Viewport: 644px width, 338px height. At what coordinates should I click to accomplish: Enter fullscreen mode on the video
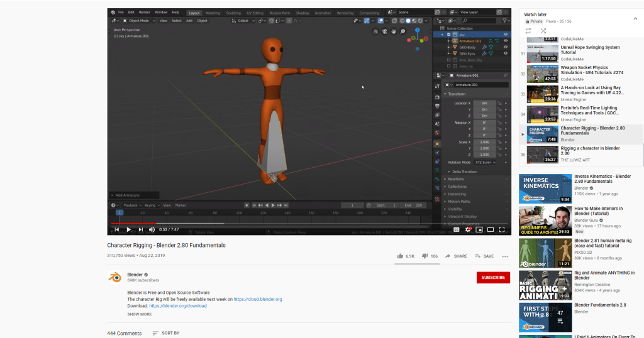[x=502, y=229]
